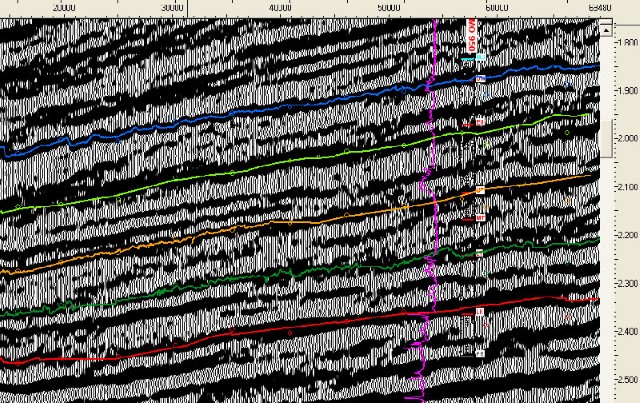Click the green well marker tag
Viewport: 640px width, 403px height.
click(480, 252)
